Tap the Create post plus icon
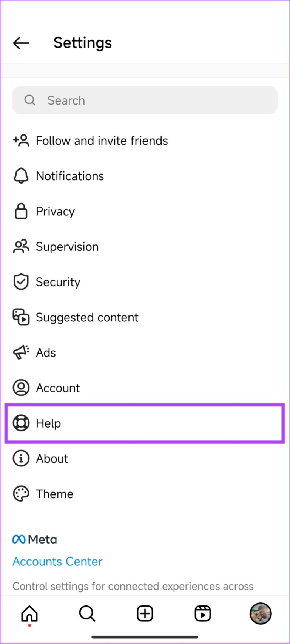Screen dimensions: 290x644 (x=145, y=614)
